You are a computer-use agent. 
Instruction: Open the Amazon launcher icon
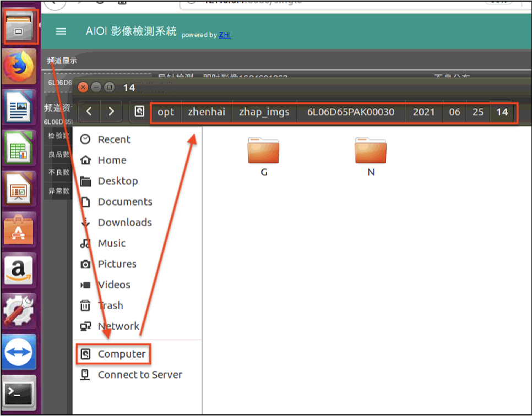19,270
